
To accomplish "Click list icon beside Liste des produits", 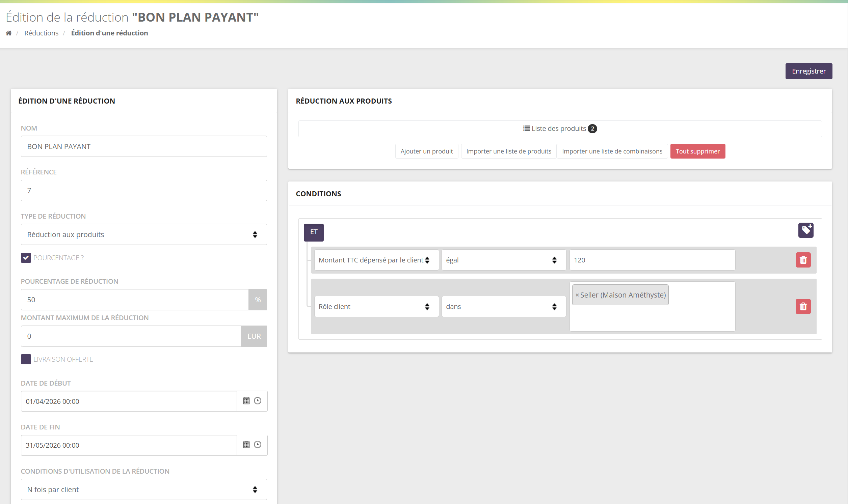I will (x=526, y=129).
